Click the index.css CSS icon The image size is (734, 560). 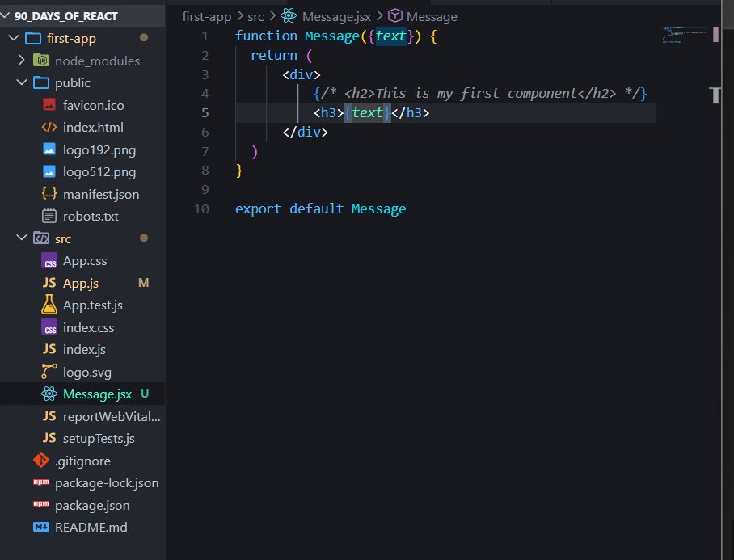tap(49, 327)
